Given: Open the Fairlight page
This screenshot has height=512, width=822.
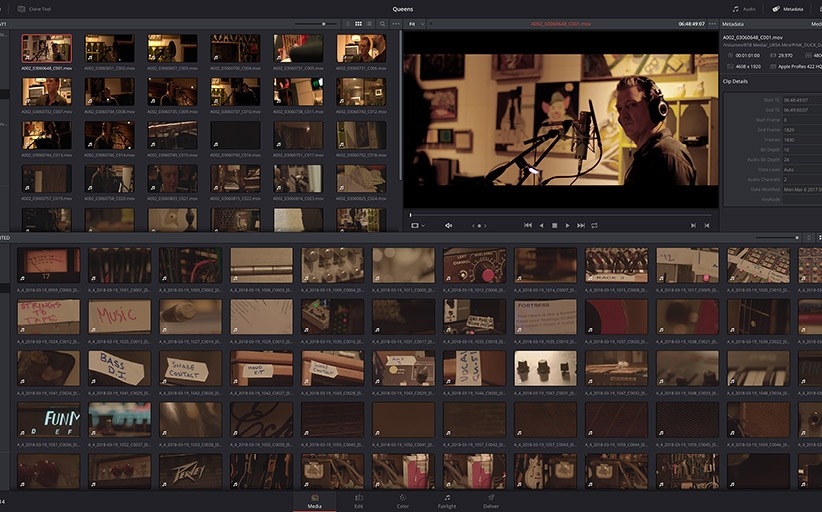Looking at the screenshot, I should 446,500.
